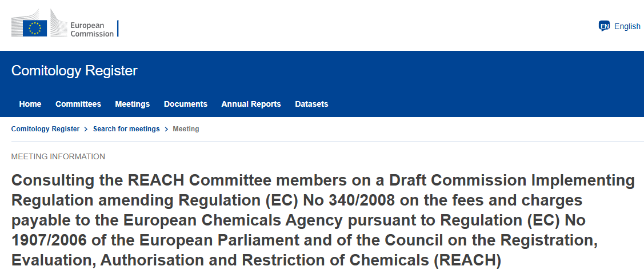
Task: Click the first breadcrumb chevron separator
Action: click(x=86, y=129)
